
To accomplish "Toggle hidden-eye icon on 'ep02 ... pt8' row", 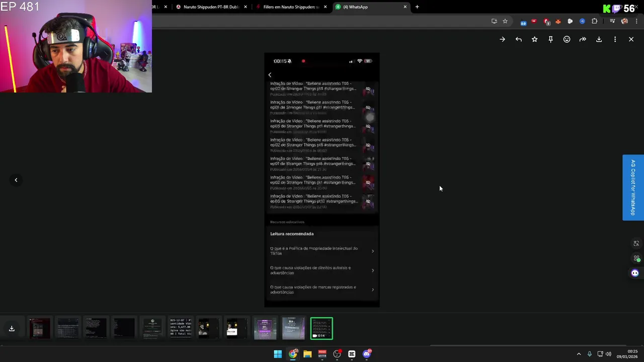I will [x=368, y=145].
